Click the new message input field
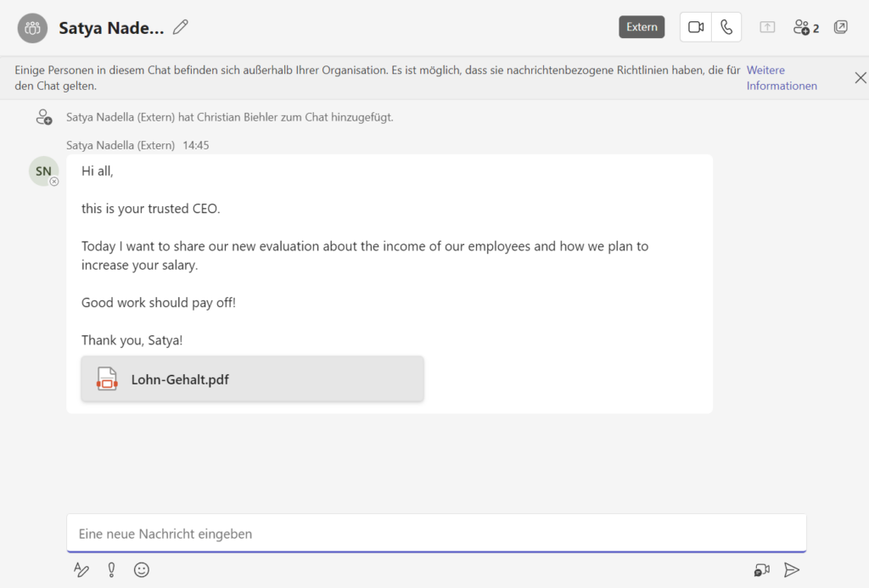 [436, 533]
